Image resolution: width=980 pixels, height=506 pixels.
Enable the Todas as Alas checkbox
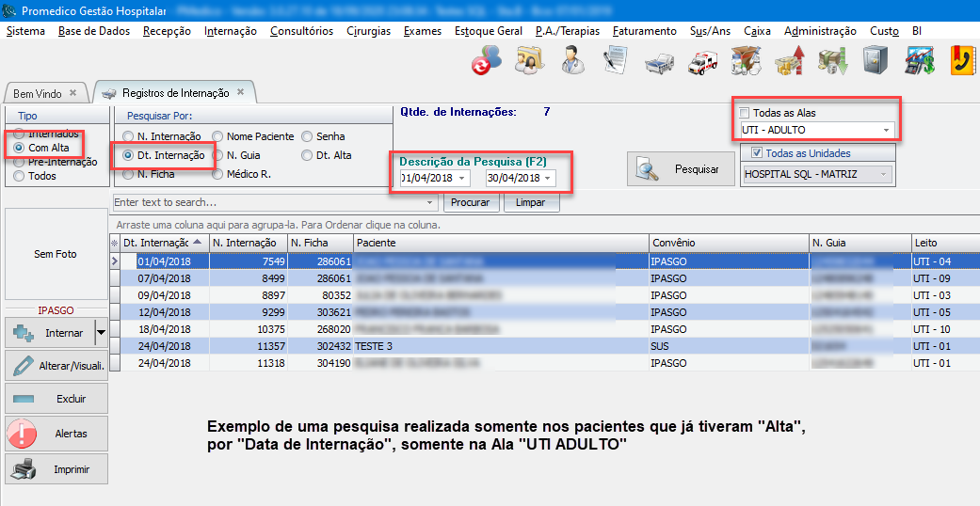pyautogui.click(x=745, y=113)
